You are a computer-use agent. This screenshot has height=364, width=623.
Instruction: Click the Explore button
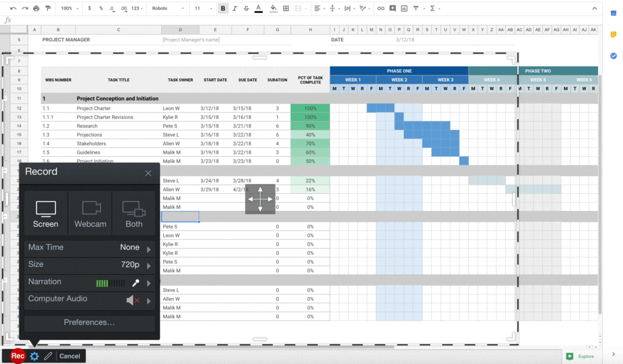(x=580, y=356)
